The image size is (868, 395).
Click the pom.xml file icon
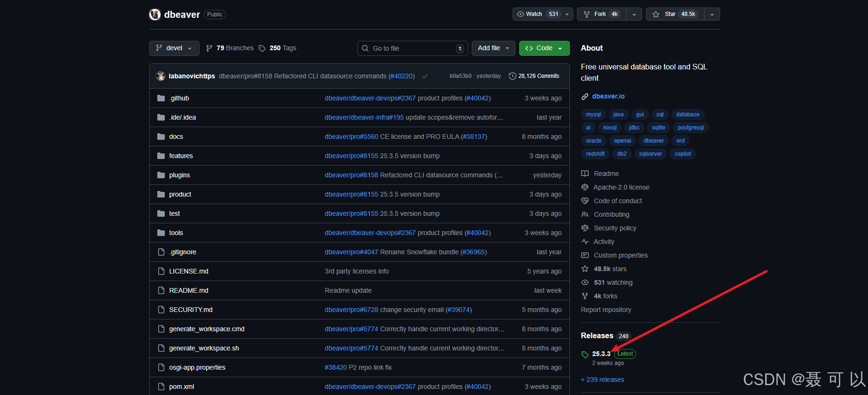161,387
